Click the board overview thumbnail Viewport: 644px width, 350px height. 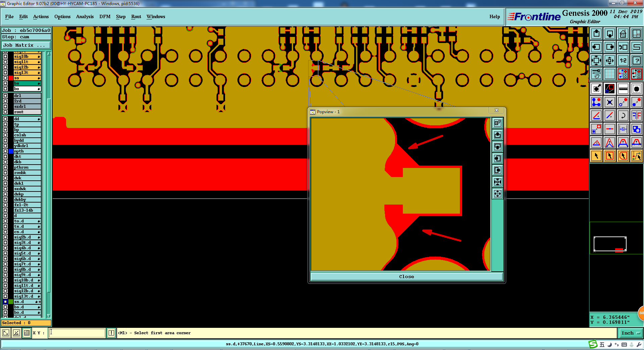tap(610, 244)
